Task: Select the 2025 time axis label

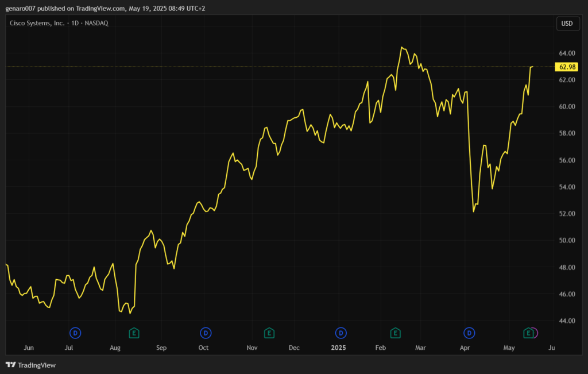Action: click(338, 348)
